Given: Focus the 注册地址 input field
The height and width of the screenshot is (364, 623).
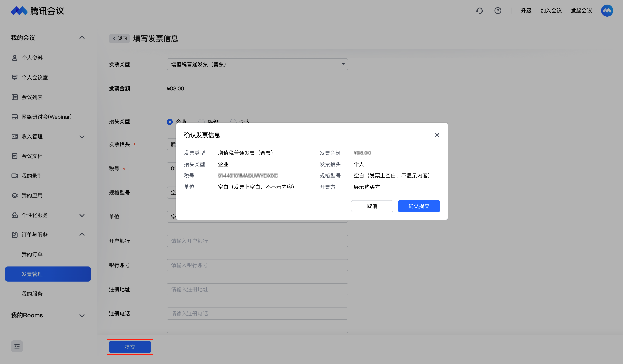Looking at the screenshot, I should (257, 289).
